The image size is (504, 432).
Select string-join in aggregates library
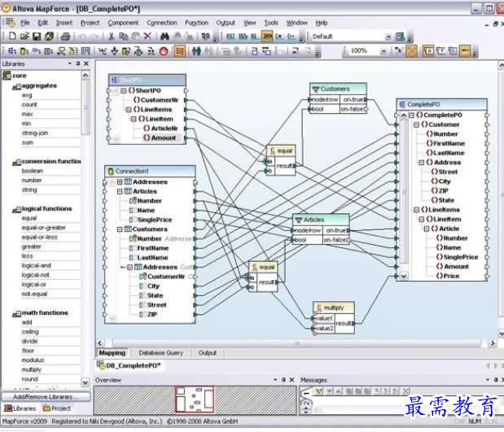coord(35,133)
